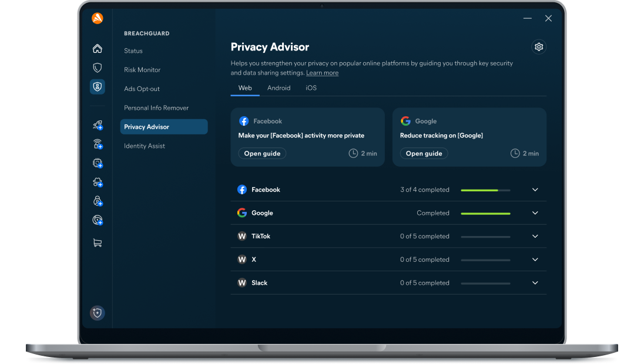The image size is (644, 364).
Task: Click the TikTok row W icon
Action: 242,237
